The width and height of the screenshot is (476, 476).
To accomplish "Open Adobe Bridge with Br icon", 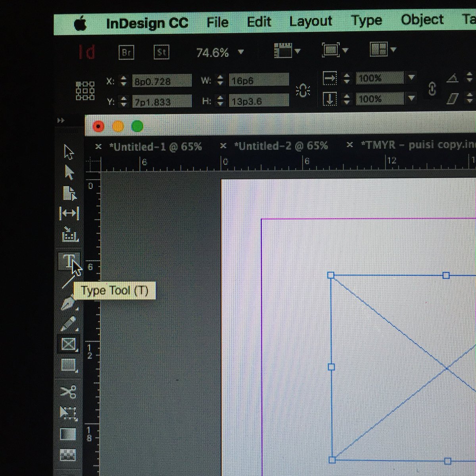I will tap(127, 52).
